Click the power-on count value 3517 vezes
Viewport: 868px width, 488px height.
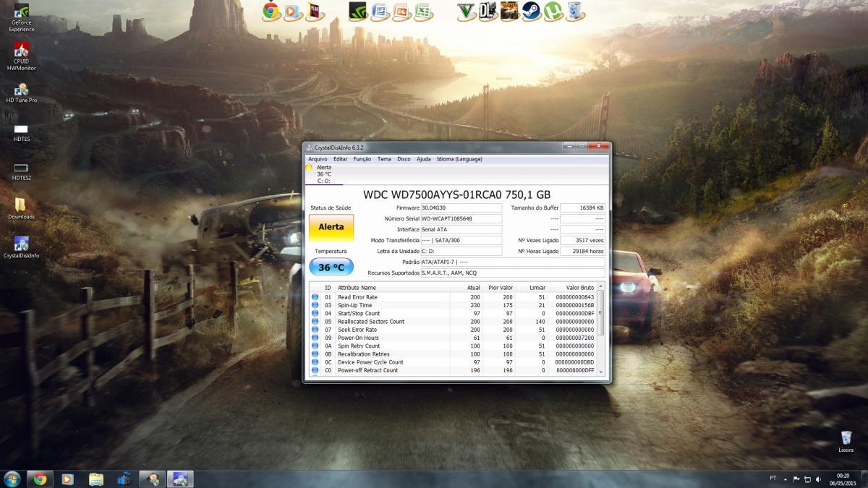click(x=582, y=240)
